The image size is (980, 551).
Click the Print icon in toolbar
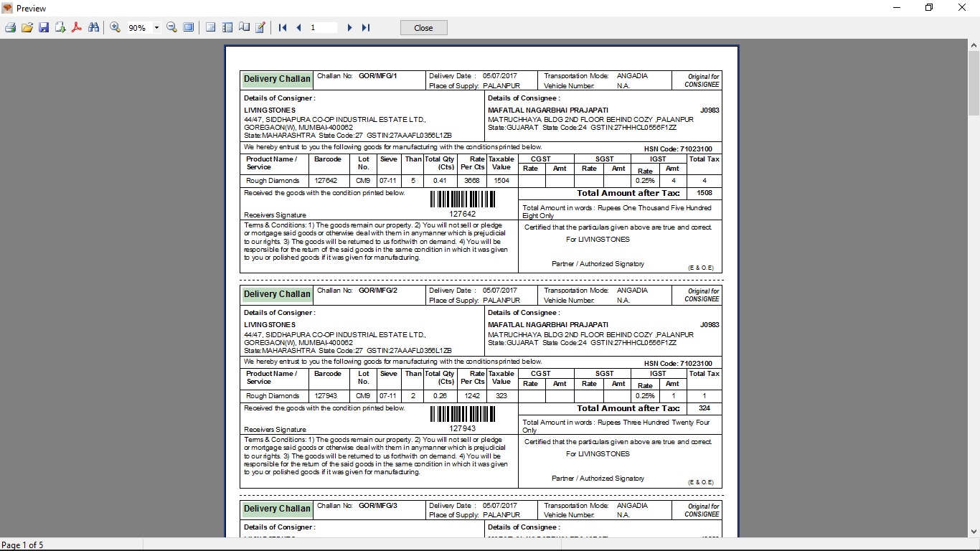pyautogui.click(x=10, y=27)
